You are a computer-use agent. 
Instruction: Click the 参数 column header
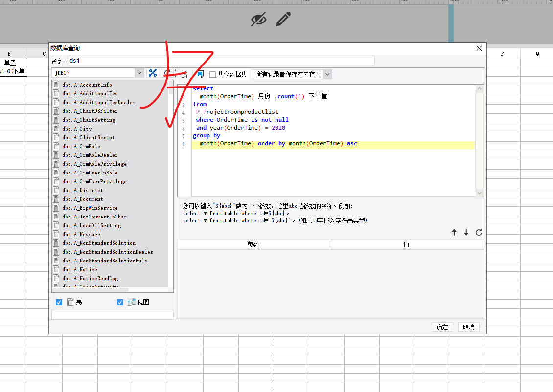(x=253, y=244)
